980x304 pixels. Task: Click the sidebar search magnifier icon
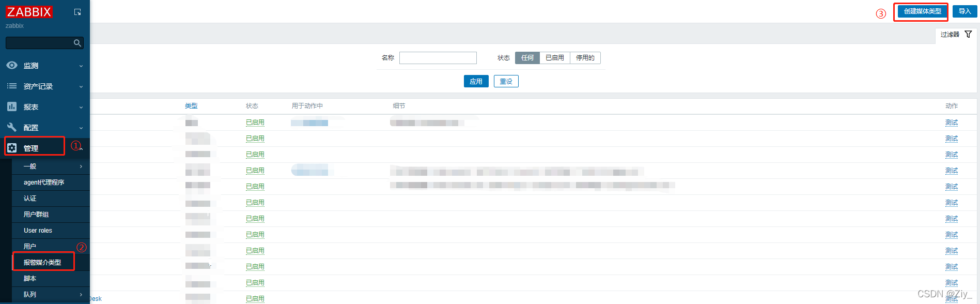click(77, 43)
